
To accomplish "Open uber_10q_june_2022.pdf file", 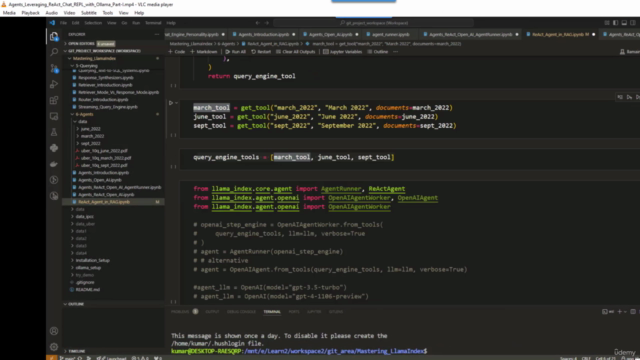I will [x=104, y=151].
